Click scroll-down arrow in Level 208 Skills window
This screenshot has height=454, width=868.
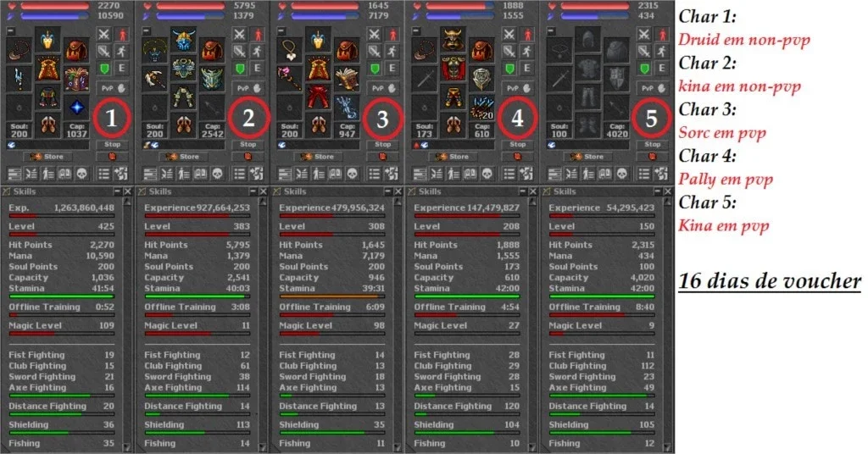[x=531, y=447]
